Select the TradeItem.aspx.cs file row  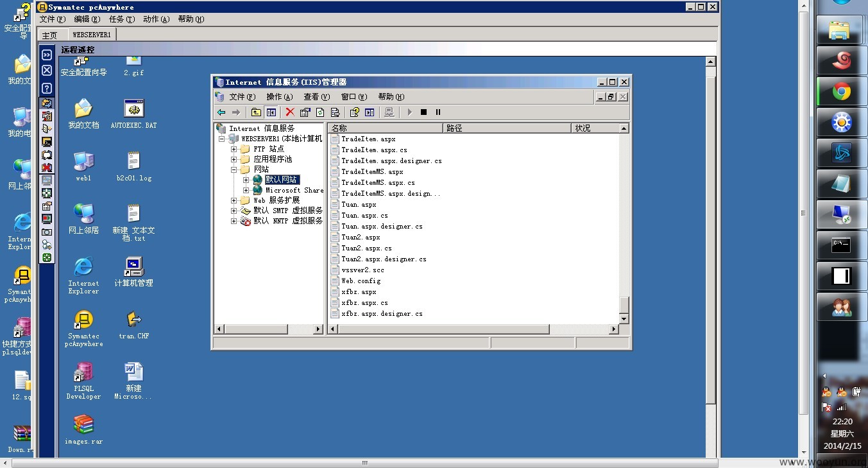tap(374, 150)
